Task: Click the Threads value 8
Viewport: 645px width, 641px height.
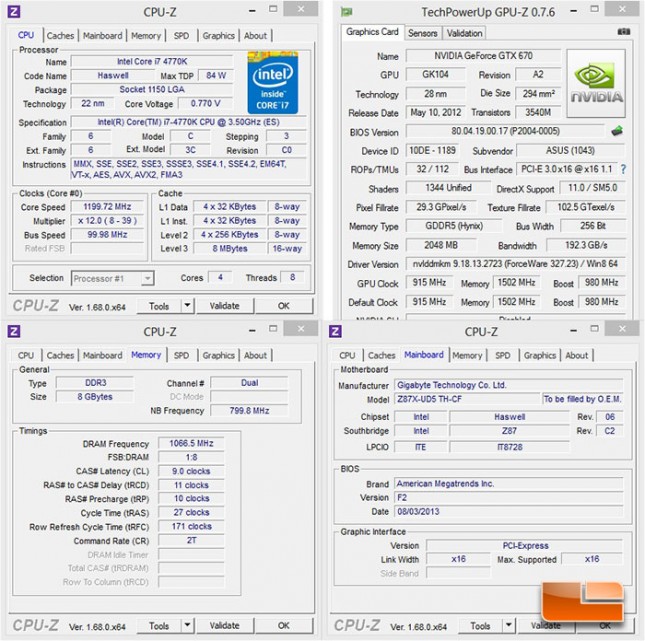Action: pos(292,277)
